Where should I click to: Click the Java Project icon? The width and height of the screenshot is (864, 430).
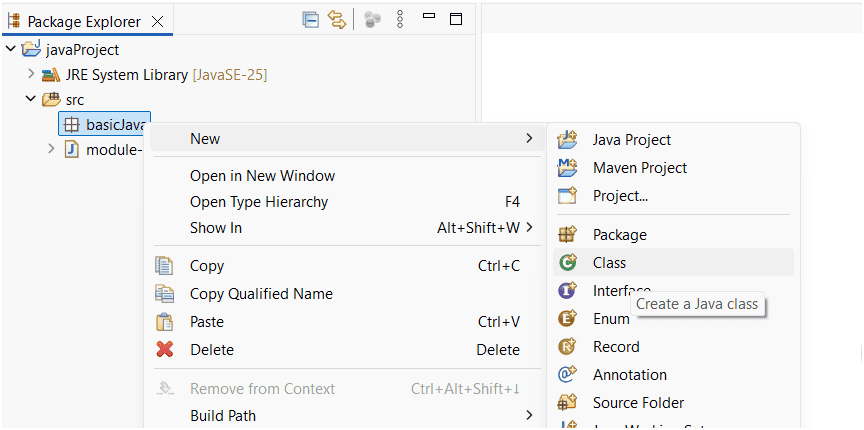[x=567, y=139]
